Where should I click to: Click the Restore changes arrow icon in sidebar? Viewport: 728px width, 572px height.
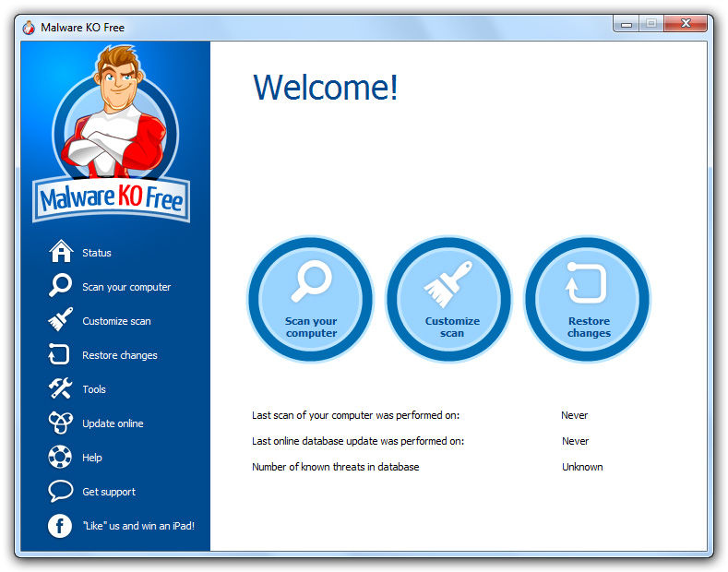pyautogui.click(x=59, y=354)
